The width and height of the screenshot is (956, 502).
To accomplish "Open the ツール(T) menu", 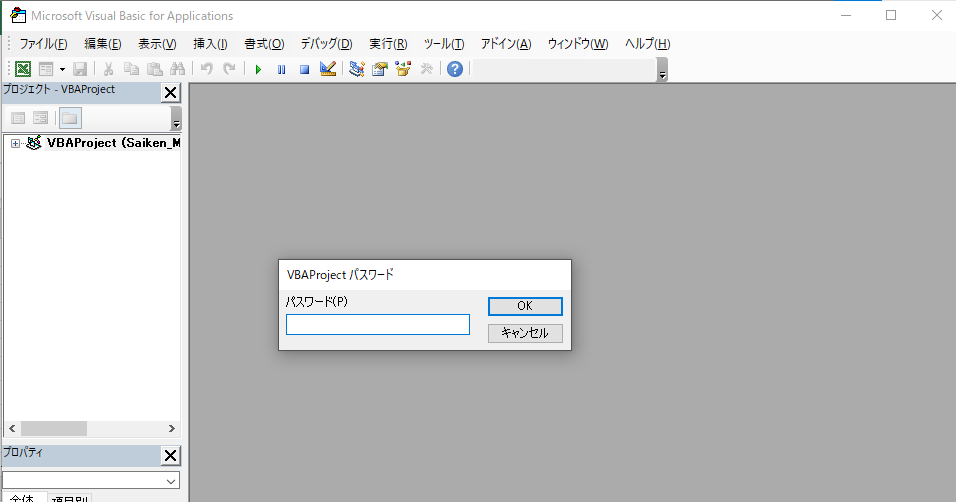I will 444,44.
